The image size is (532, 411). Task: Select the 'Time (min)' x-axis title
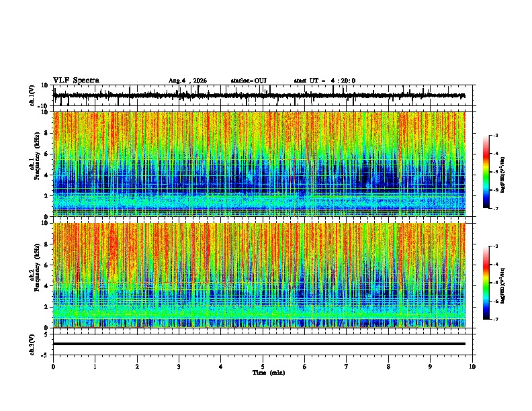coord(269,373)
